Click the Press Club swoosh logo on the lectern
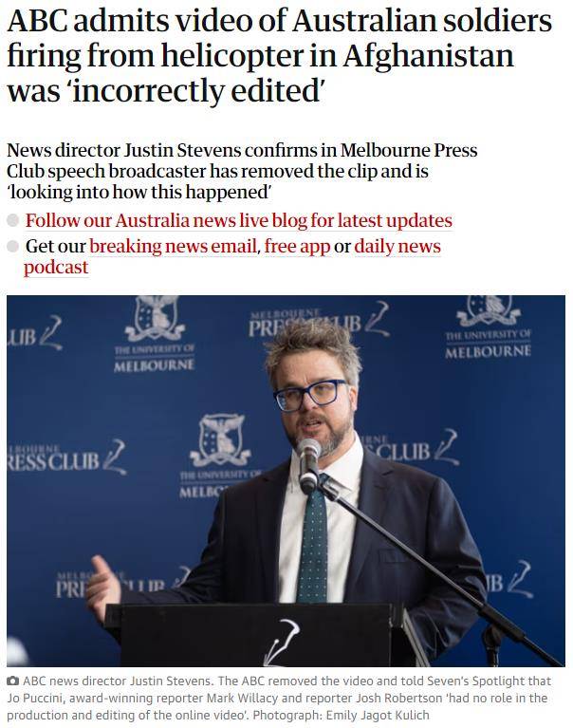The height and width of the screenshot is (728, 573). [282, 643]
